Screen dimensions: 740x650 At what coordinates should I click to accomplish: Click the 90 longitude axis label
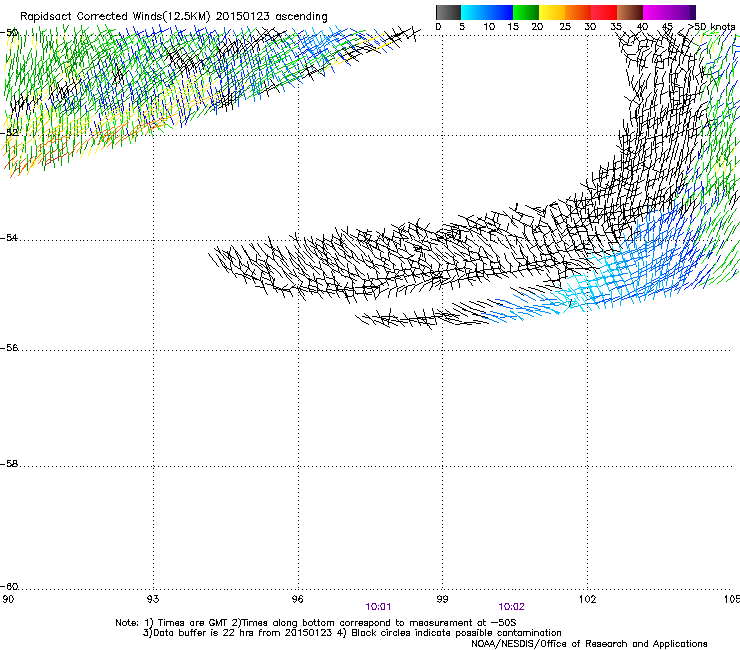8,599
